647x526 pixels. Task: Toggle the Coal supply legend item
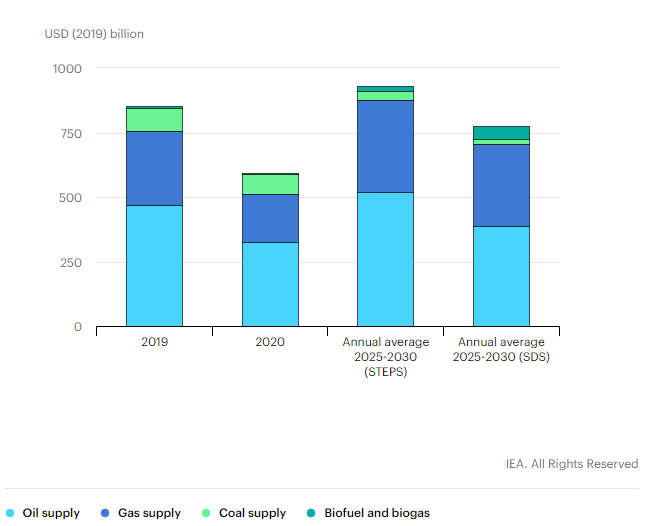[x=252, y=513]
